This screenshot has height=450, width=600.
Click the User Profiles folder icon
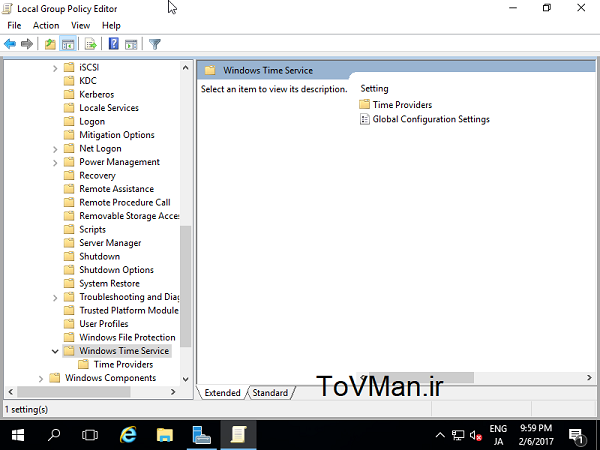pos(69,324)
